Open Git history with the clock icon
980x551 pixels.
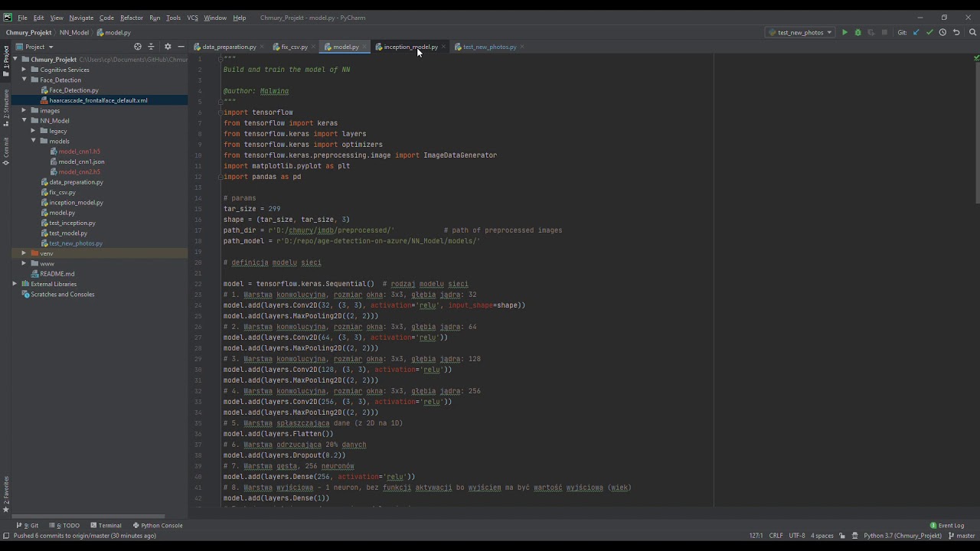click(x=942, y=32)
